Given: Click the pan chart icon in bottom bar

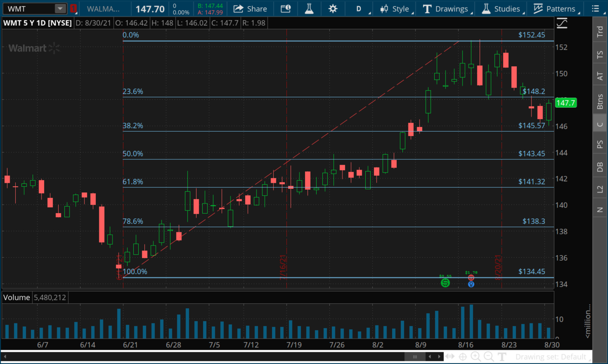Looking at the screenshot, I should [450, 357].
